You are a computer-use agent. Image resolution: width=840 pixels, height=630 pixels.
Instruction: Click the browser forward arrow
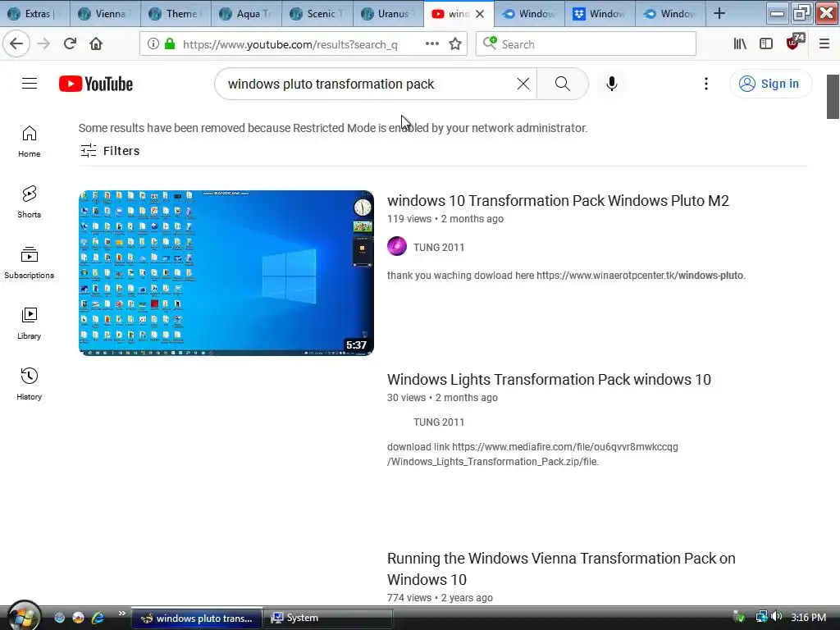(43, 44)
